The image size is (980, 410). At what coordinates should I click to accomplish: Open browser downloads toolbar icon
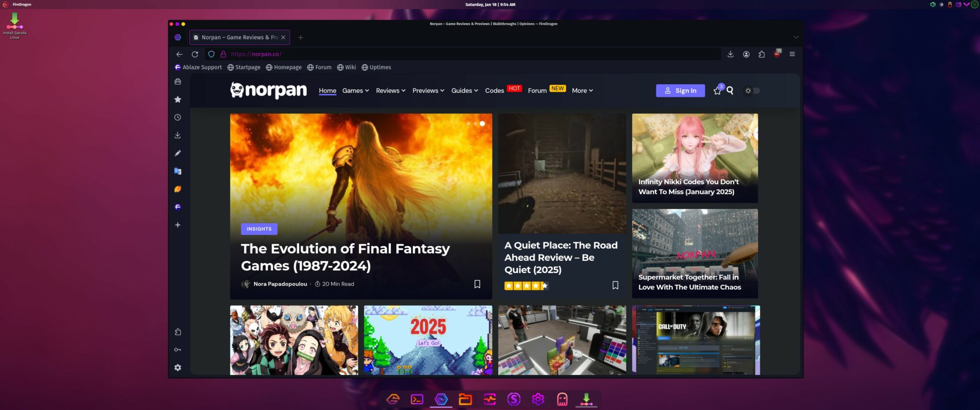click(x=731, y=54)
